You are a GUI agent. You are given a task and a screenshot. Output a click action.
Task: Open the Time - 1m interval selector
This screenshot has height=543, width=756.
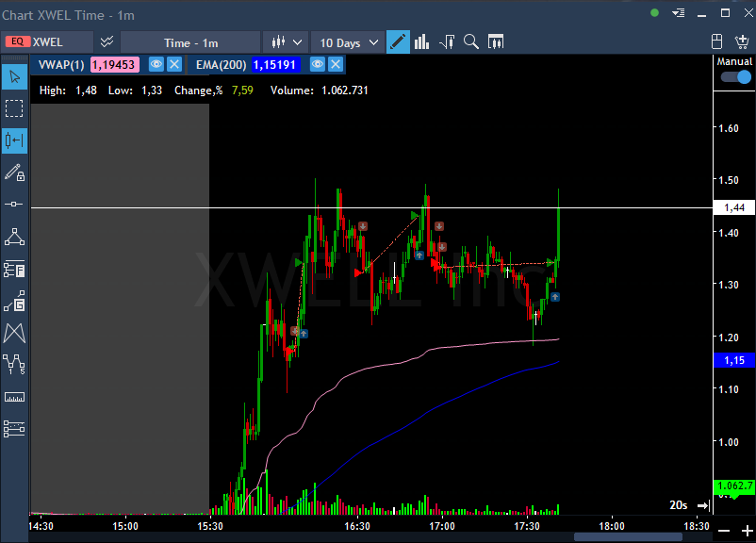coord(190,42)
